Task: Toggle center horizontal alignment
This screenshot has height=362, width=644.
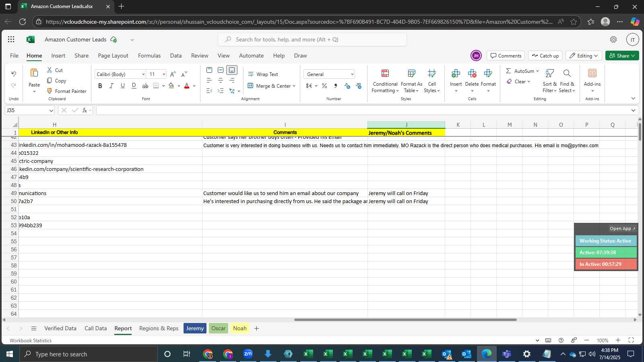Action: click(x=221, y=80)
